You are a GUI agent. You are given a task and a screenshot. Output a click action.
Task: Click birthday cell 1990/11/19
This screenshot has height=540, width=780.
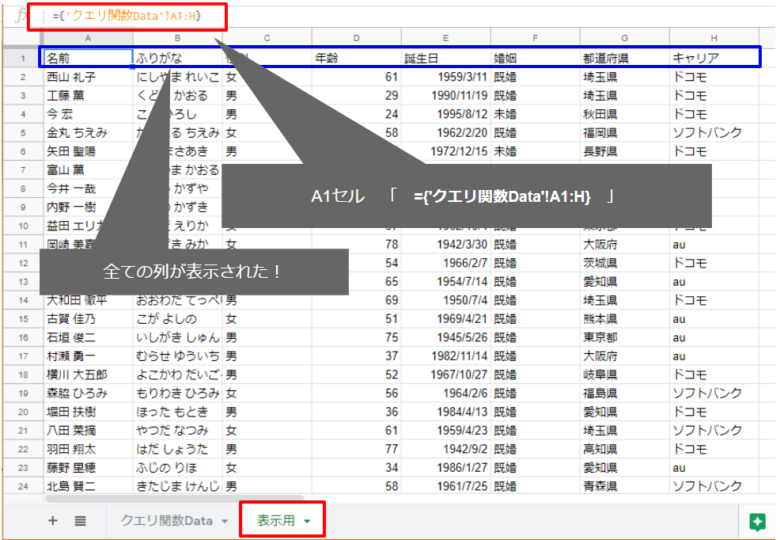pyautogui.click(x=446, y=95)
